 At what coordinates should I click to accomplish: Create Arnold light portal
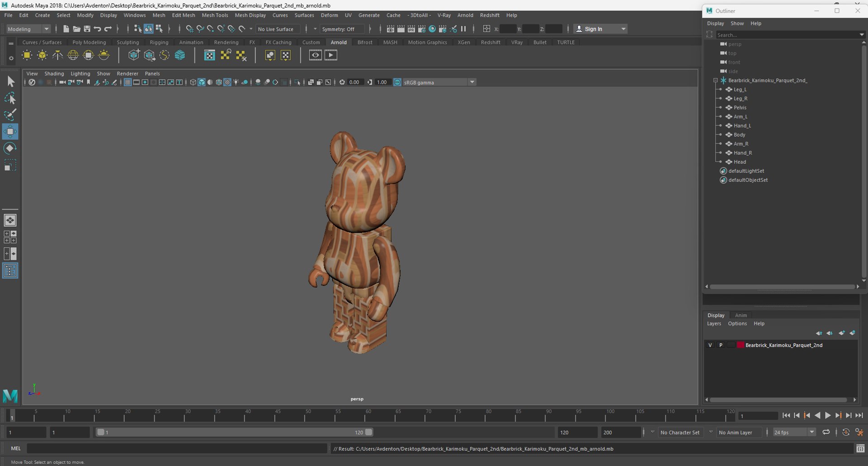(89, 55)
